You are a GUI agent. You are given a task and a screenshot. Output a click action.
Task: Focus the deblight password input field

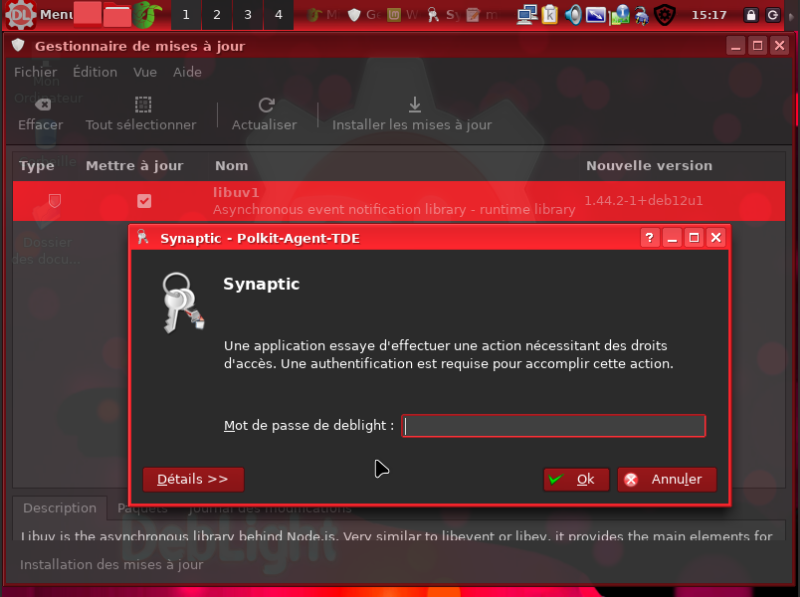(554, 426)
